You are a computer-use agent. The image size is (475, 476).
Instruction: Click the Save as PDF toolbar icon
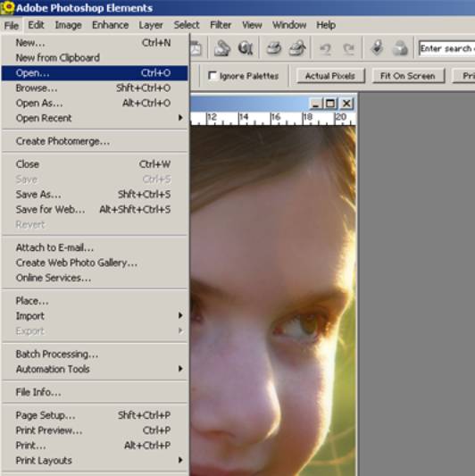pyautogui.click(x=196, y=48)
